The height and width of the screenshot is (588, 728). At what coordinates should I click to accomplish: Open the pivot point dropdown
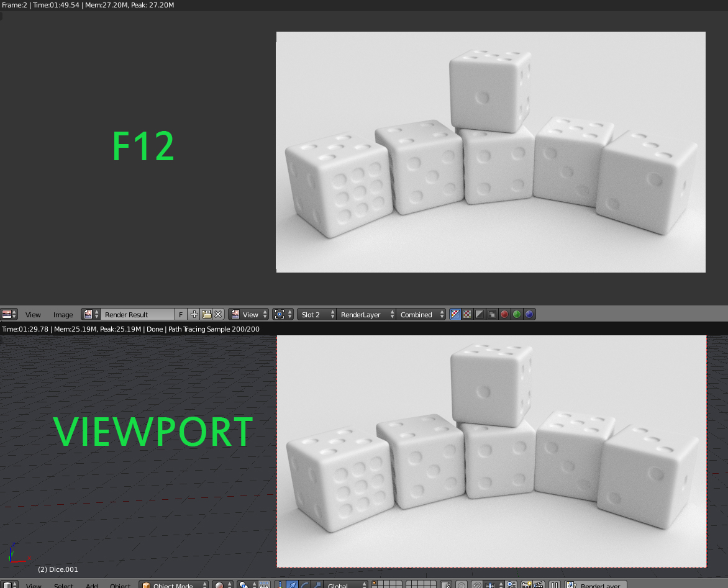click(283, 315)
